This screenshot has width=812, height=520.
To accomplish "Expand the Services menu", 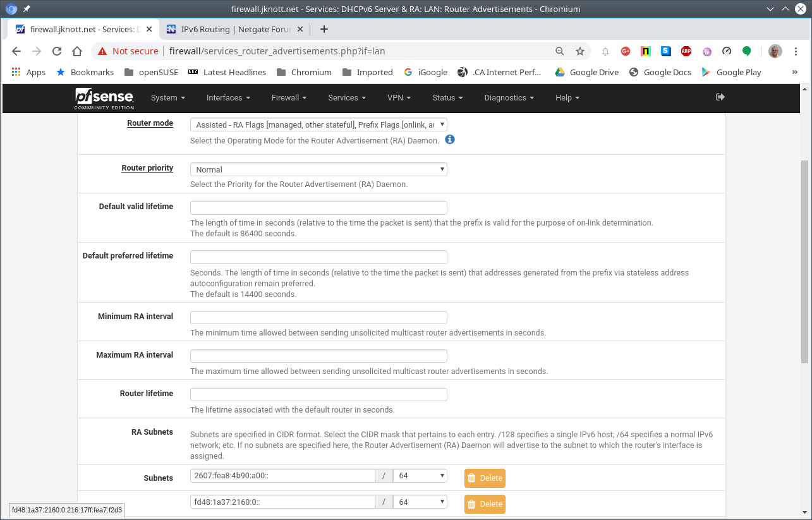I will (347, 97).
